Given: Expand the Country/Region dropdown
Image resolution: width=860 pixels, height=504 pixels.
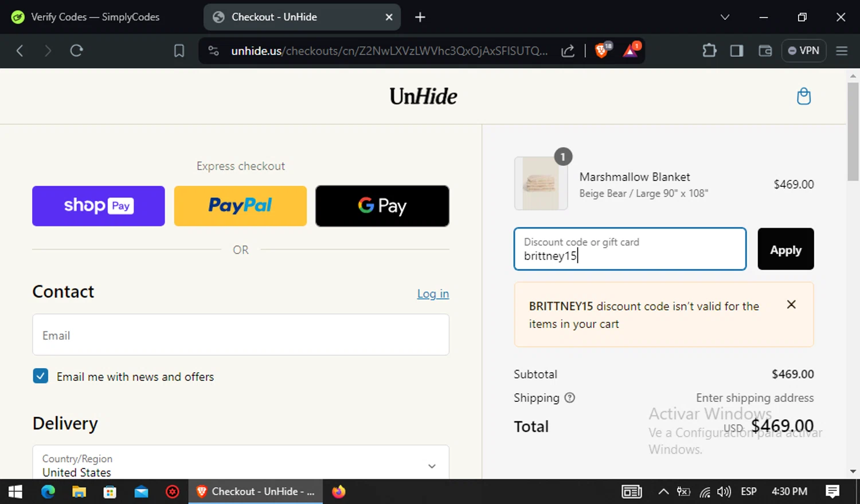Looking at the screenshot, I should [x=241, y=465].
